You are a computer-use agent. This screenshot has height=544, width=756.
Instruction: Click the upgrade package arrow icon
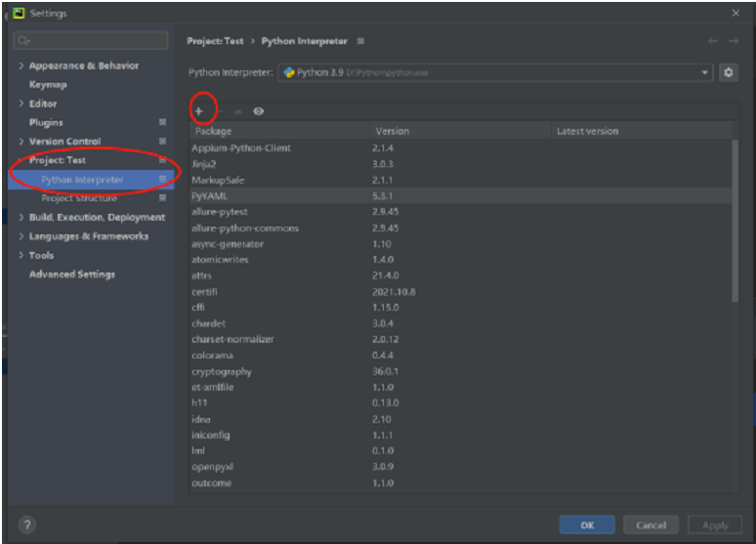coord(238,111)
